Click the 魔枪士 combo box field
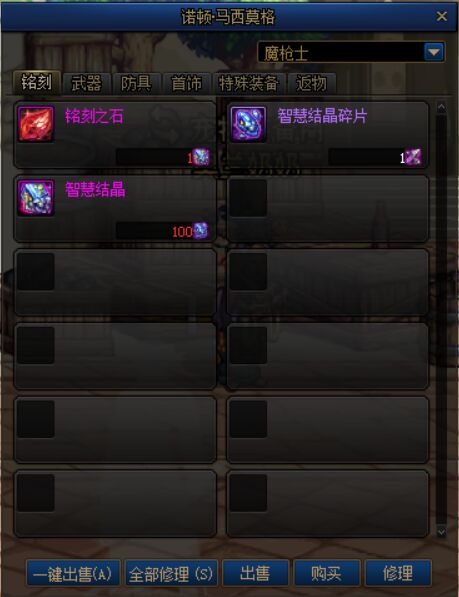Viewport: 459px width, 597px height. click(x=351, y=52)
